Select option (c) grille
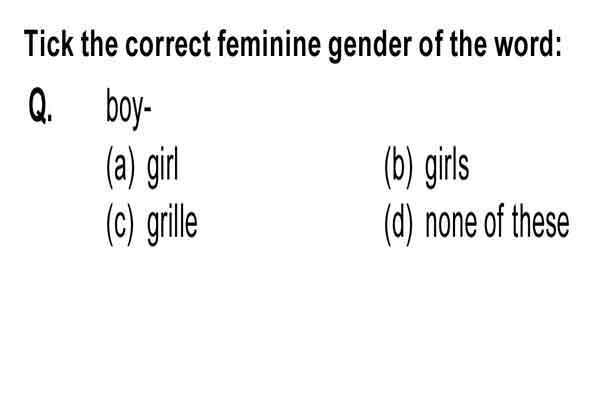600x400 pixels. pyautogui.click(x=152, y=225)
